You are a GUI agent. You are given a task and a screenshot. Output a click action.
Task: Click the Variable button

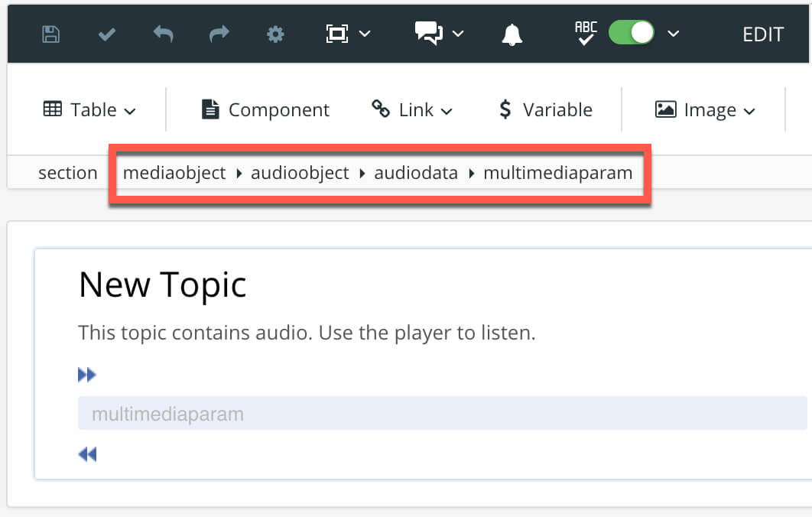click(x=545, y=109)
